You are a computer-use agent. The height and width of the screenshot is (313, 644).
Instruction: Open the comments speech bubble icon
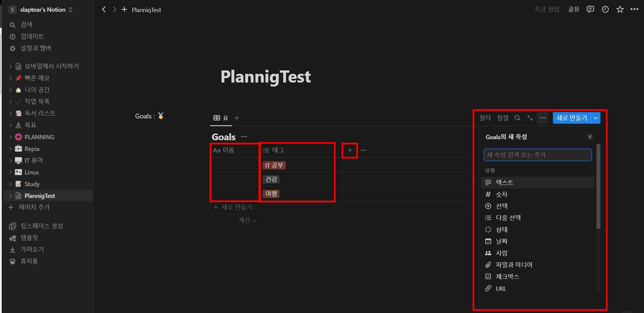pos(590,9)
